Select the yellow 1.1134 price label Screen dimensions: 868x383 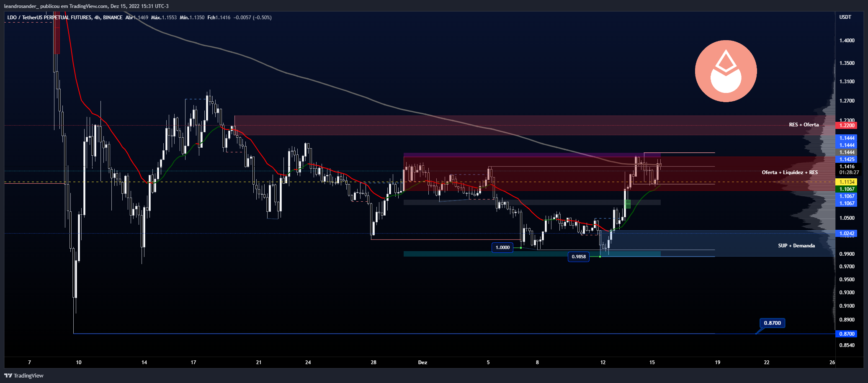846,182
